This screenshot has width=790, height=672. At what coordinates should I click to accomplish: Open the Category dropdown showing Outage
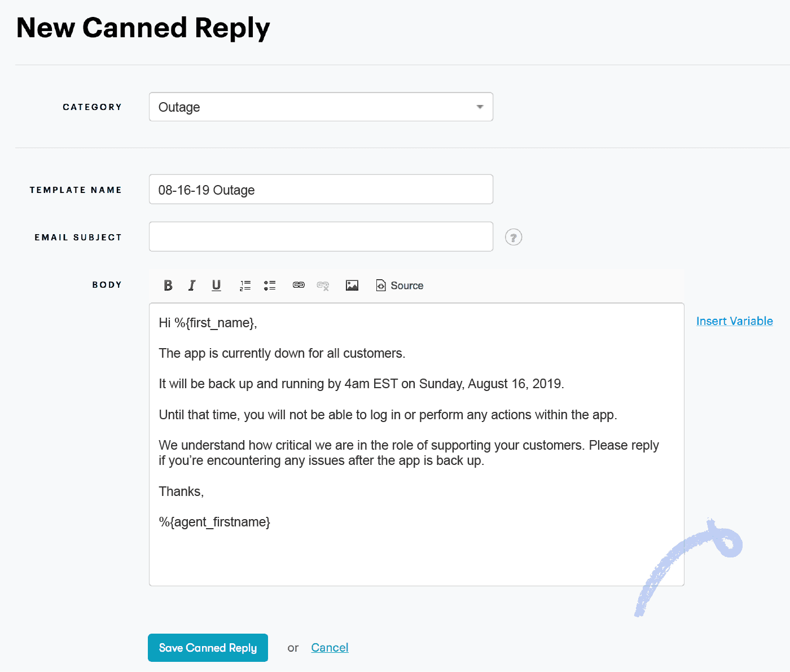[321, 107]
